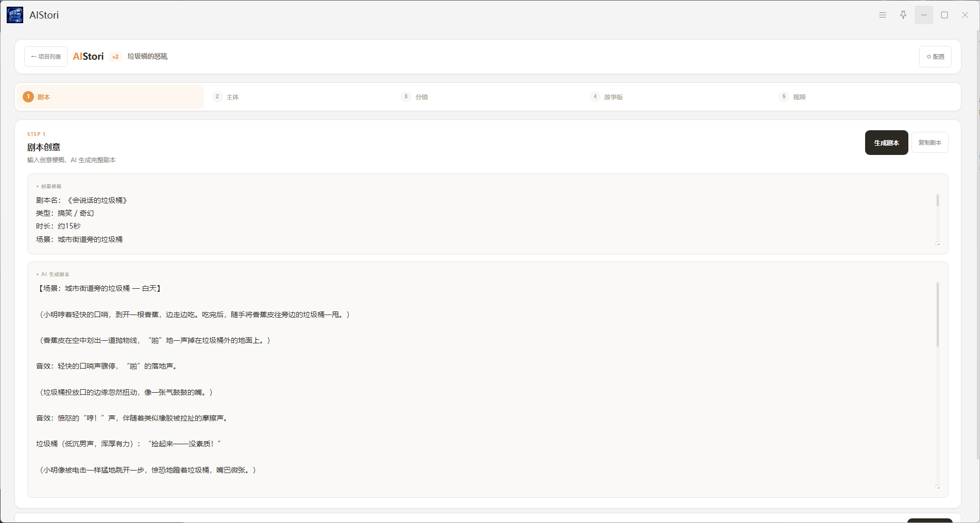
Task: Click the AIStori brand text in header
Action: coord(88,57)
